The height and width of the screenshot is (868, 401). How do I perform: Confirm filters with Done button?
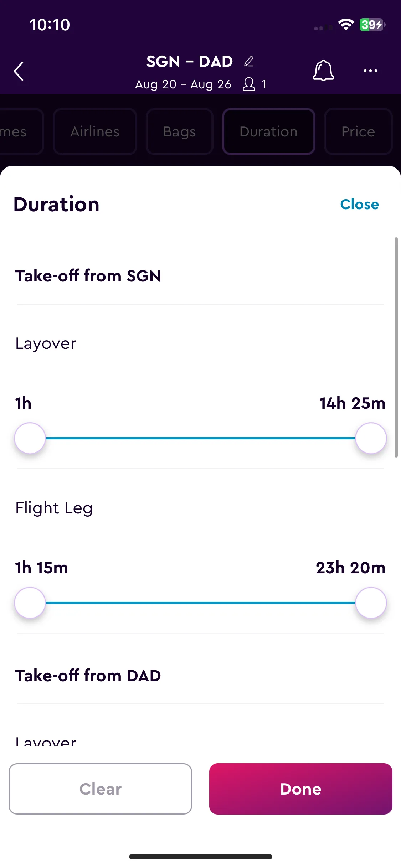(300, 789)
